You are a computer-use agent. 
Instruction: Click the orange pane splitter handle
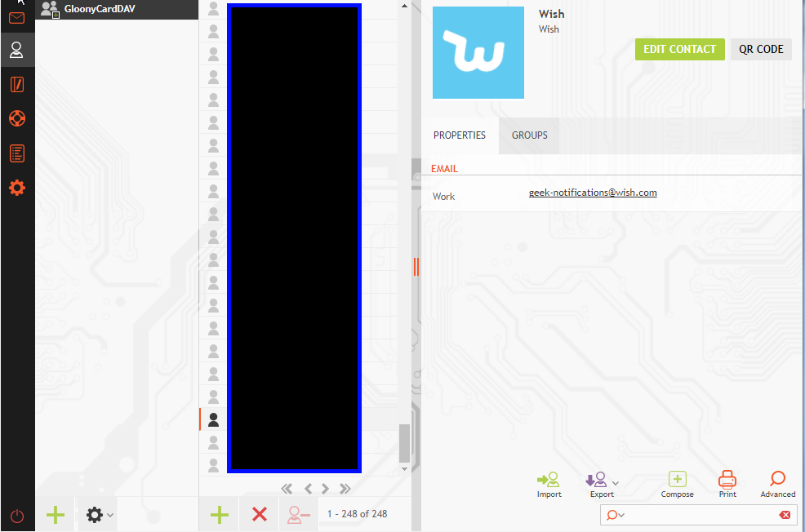(x=416, y=267)
